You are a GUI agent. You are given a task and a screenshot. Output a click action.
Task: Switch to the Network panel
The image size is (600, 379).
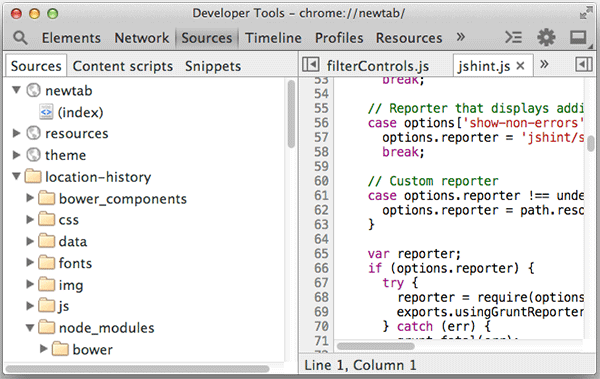[x=142, y=38]
